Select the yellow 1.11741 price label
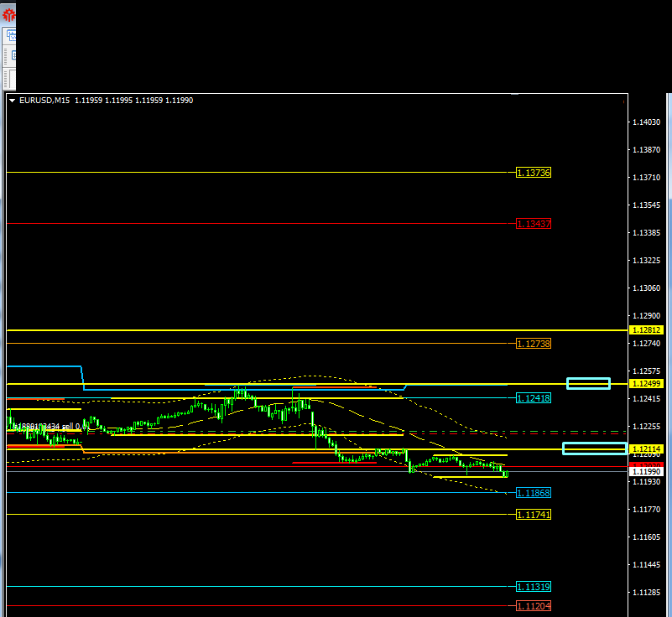The image size is (672, 617). point(533,514)
